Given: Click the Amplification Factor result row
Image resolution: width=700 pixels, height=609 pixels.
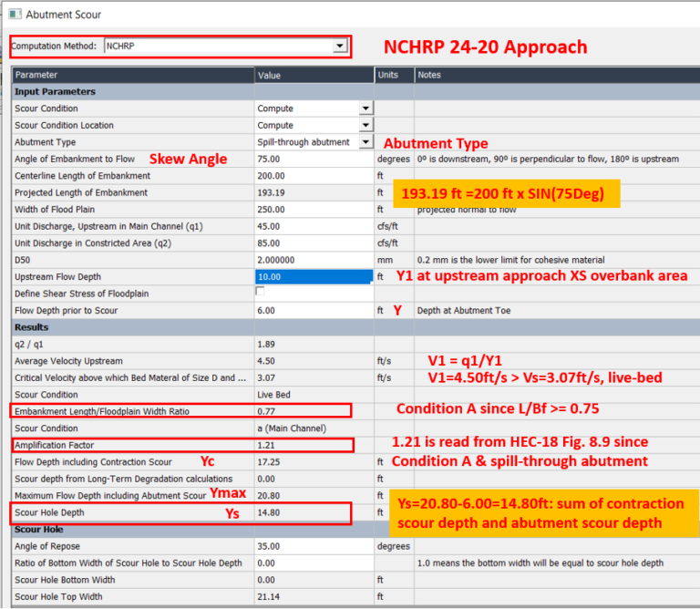Looking at the screenshot, I should (133, 445).
